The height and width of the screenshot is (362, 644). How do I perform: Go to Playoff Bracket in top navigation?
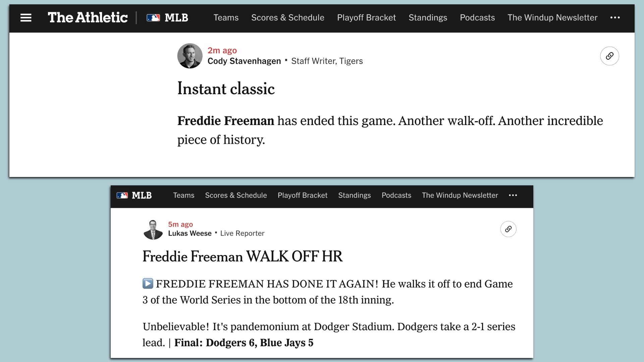pyautogui.click(x=366, y=18)
